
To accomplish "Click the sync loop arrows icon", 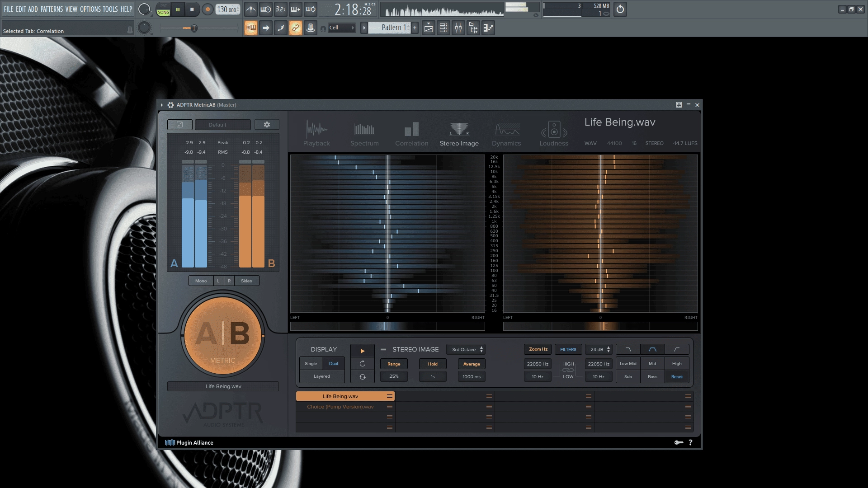I will coord(362,376).
